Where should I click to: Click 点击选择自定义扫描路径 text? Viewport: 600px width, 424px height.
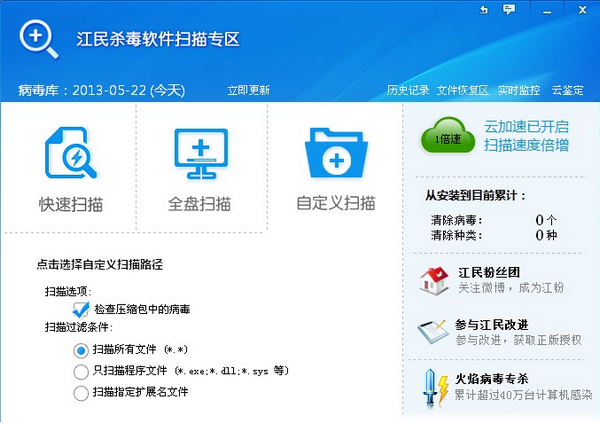(x=100, y=264)
